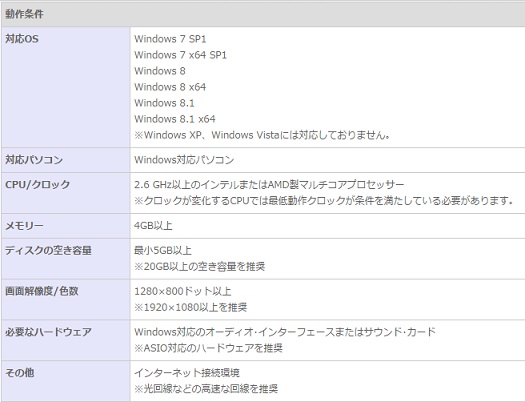This screenshot has height=402, width=525.
Task: Select the 対応パソコン label cell
Action: (x=66, y=160)
